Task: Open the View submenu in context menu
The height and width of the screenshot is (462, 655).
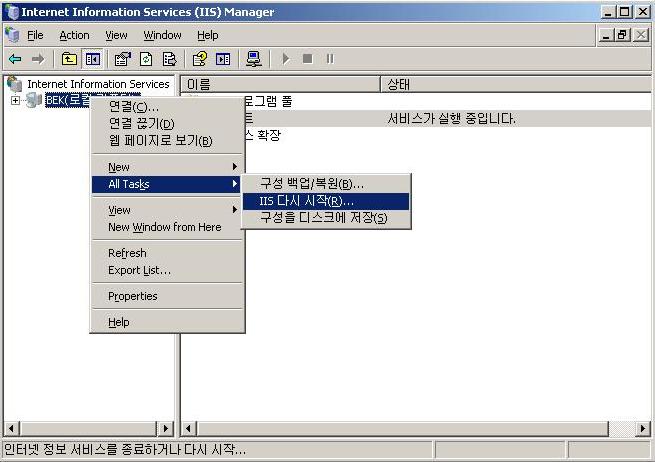Action: (167, 210)
